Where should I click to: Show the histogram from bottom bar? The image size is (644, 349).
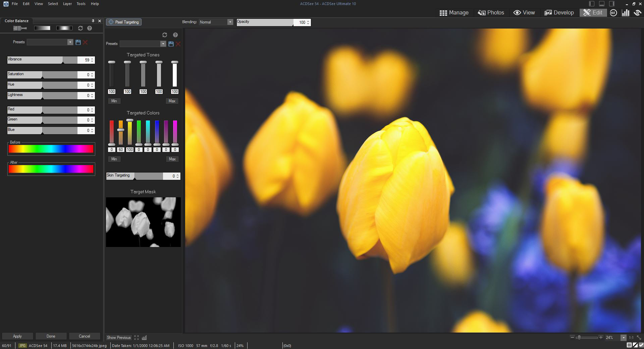145,338
